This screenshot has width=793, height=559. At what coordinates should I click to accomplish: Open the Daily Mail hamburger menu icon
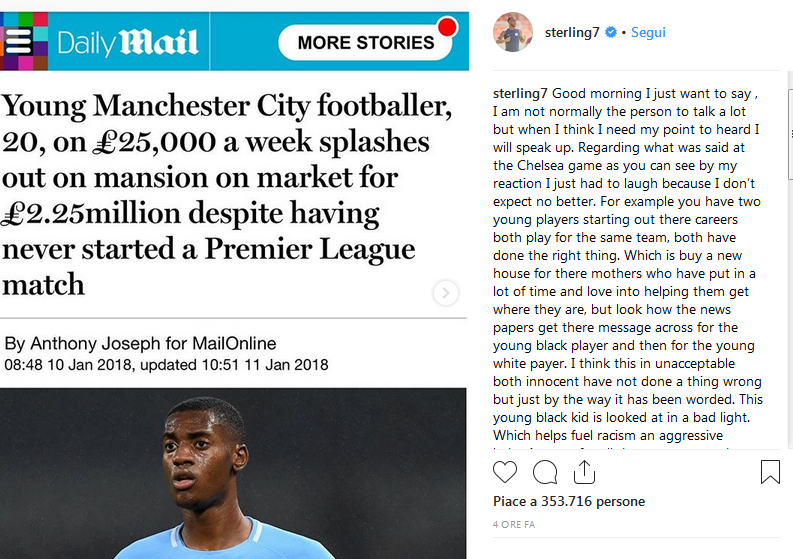tap(19, 41)
